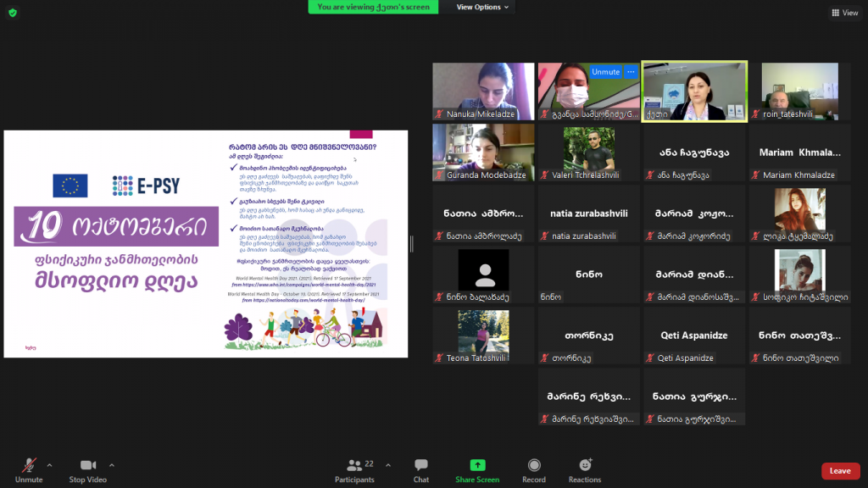Select Valeri Tchrelashvili's video tile
Image resolution: width=868 pixels, height=488 pixels.
(x=589, y=152)
